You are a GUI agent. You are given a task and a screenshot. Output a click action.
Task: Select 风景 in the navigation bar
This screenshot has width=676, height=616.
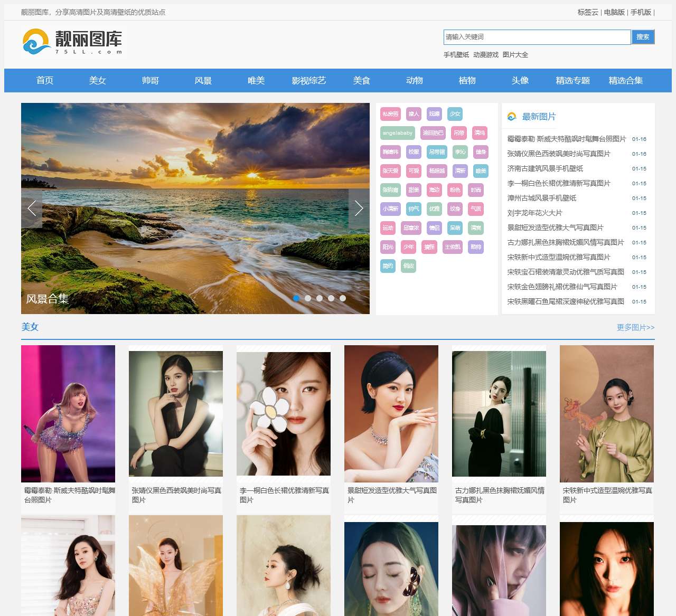pos(203,80)
